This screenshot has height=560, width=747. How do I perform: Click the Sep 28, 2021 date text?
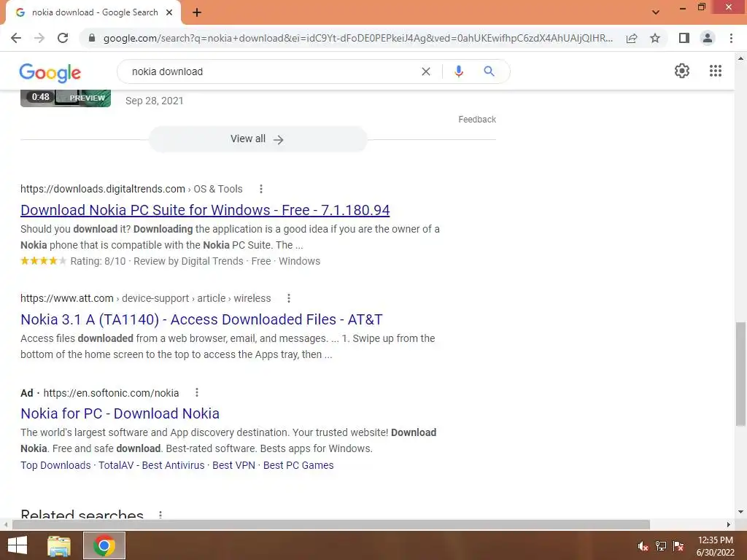[x=155, y=101]
